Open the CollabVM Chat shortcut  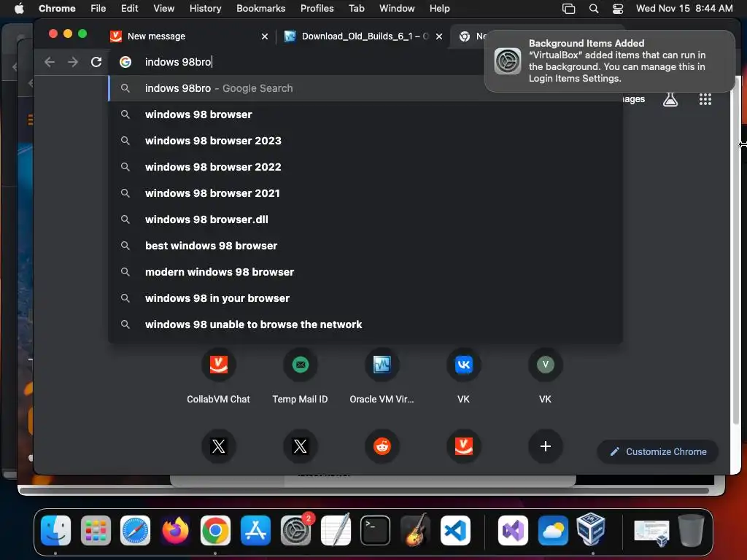[x=218, y=376]
